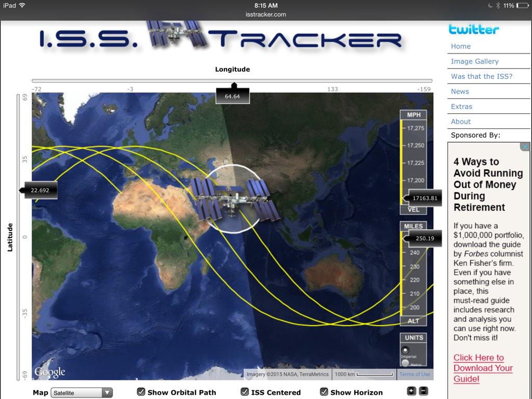Open the Twitter logo link

(x=474, y=29)
